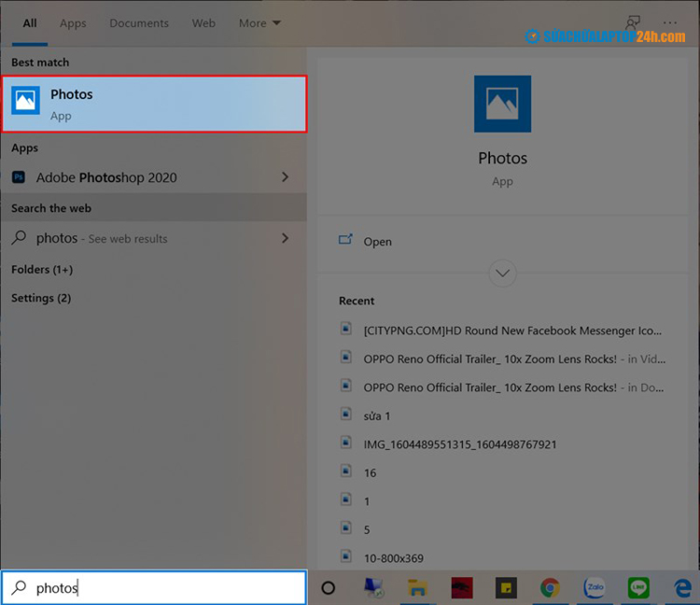Click the red panther taskbar icon
Screen dimensions: 700x605
[462, 587]
